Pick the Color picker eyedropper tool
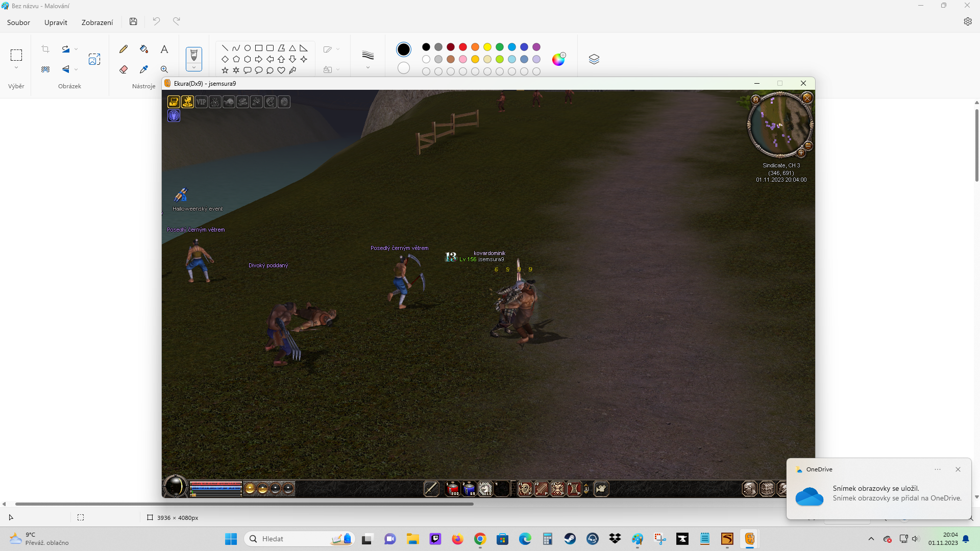The width and height of the screenshot is (980, 551). pyautogui.click(x=144, y=69)
